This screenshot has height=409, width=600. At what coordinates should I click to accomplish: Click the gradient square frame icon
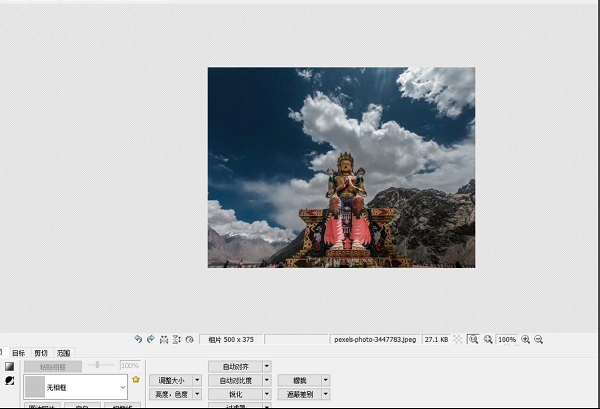[x=10, y=367]
